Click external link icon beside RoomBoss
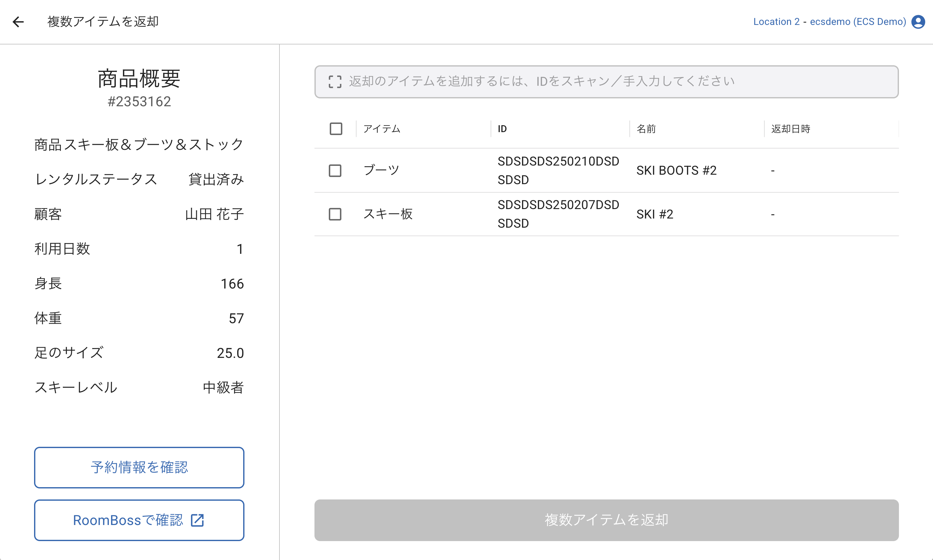This screenshot has width=933, height=560. click(197, 520)
